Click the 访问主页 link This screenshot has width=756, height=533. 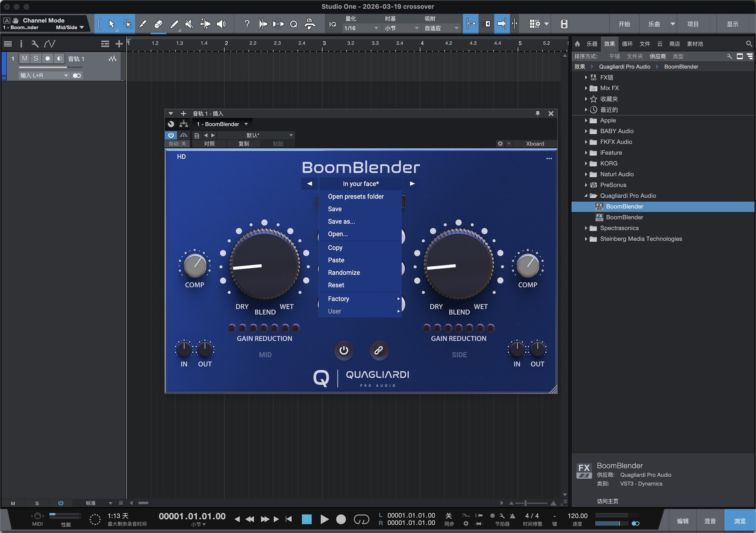click(x=608, y=501)
